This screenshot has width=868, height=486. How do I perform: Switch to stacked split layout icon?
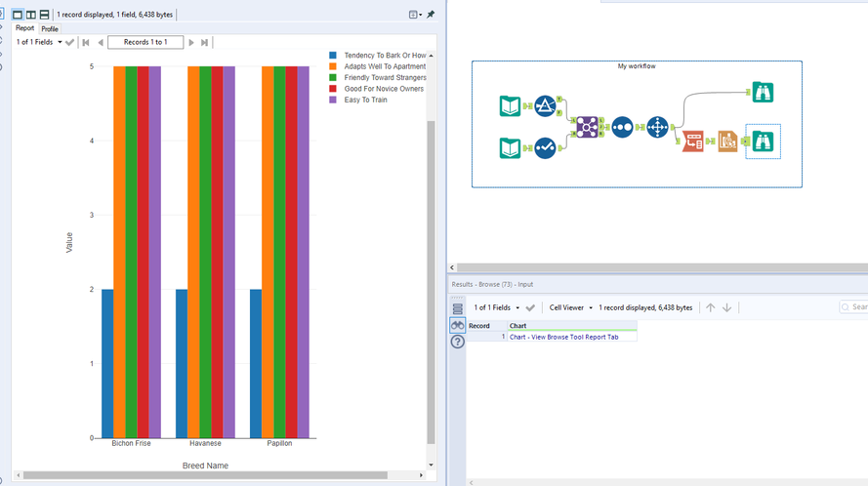(x=44, y=15)
